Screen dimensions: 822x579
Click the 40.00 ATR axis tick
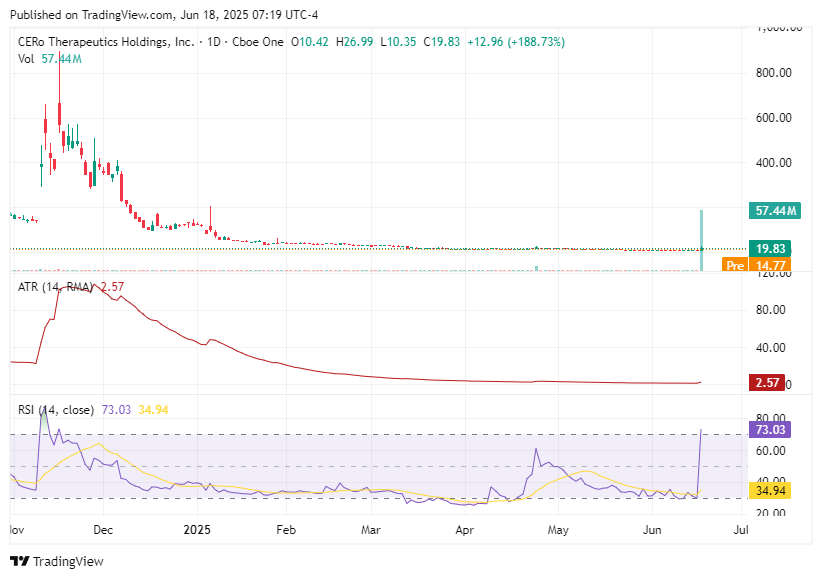click(x=770, y=347)
